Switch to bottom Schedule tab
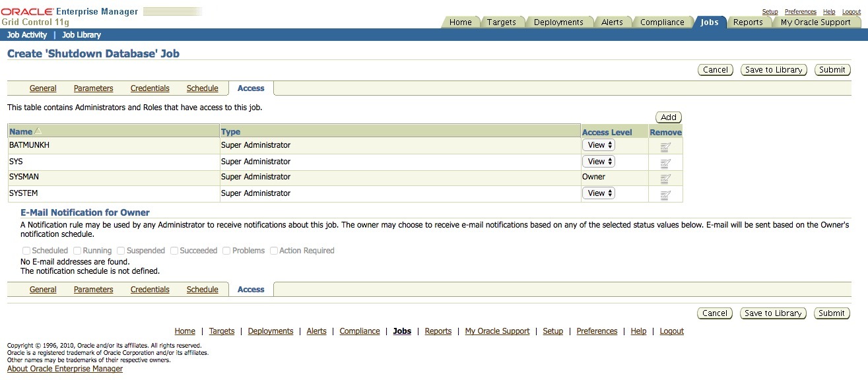The width and height of the screenshot is (868, 380). point(203,290)
